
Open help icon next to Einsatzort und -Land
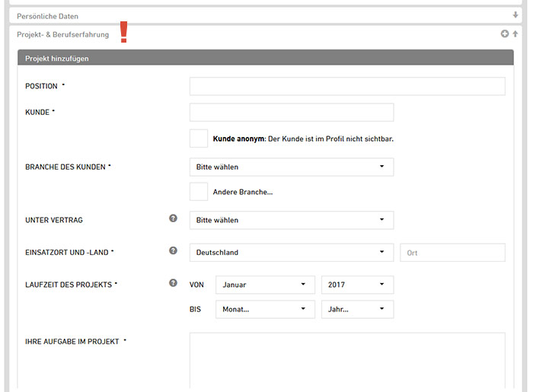coord(173,252)
